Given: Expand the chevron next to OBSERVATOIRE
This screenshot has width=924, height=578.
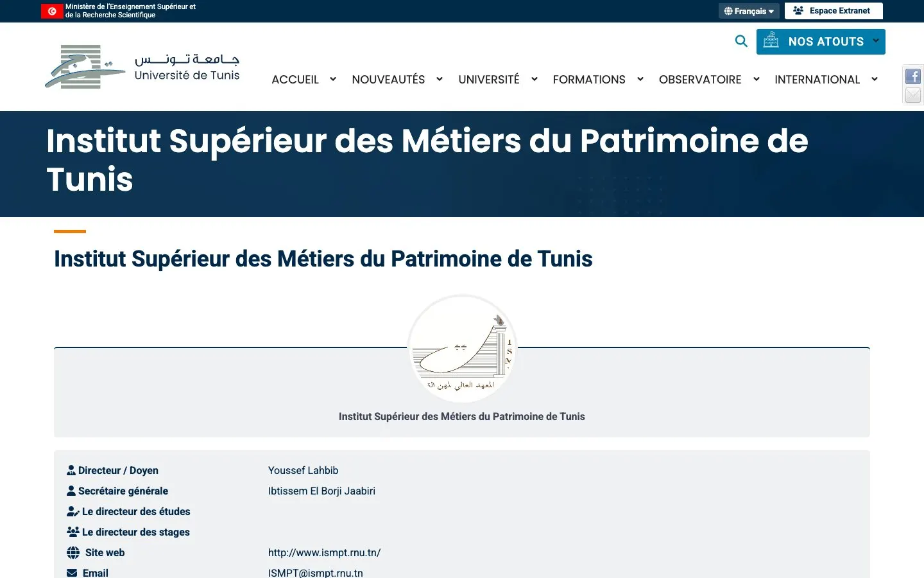Looking at the screenshot, I should point(757,79).
